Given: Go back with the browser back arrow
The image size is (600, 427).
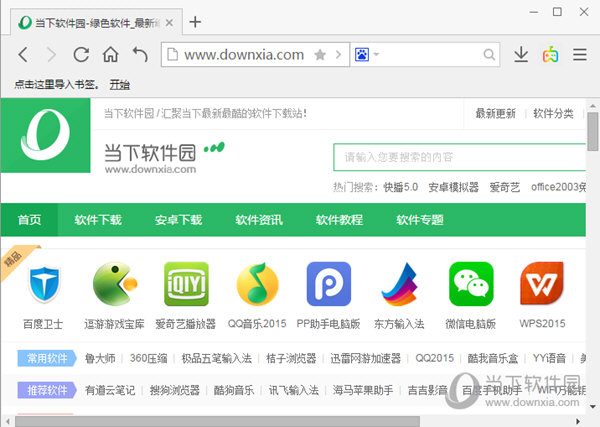Looking at the screenshot, I should [23, 55].
